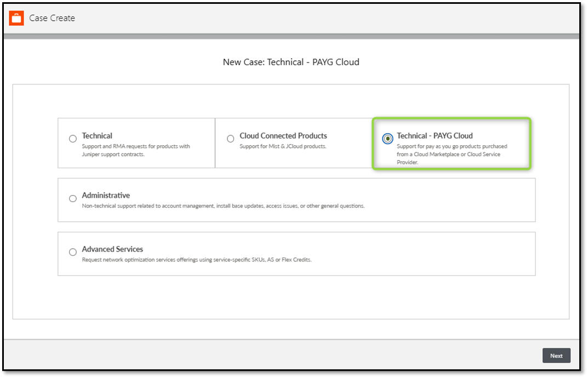This screenshot has width=588, height=378.
Task: Choose the Advanced Services radio button
Action: tap(73, 253)
